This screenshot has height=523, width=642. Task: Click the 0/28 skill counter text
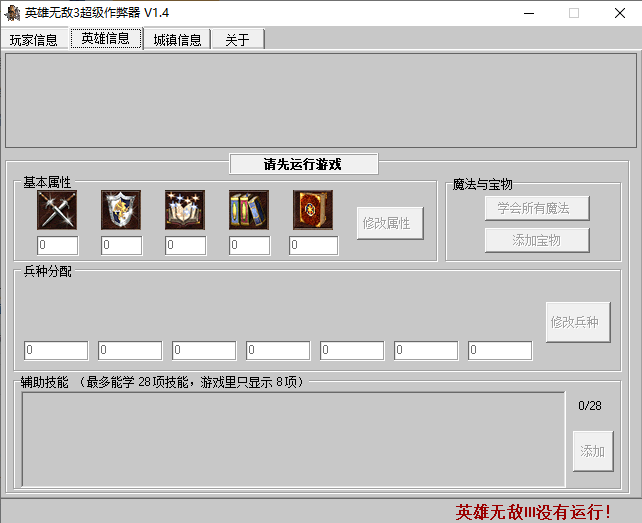[x=590, y=405]
